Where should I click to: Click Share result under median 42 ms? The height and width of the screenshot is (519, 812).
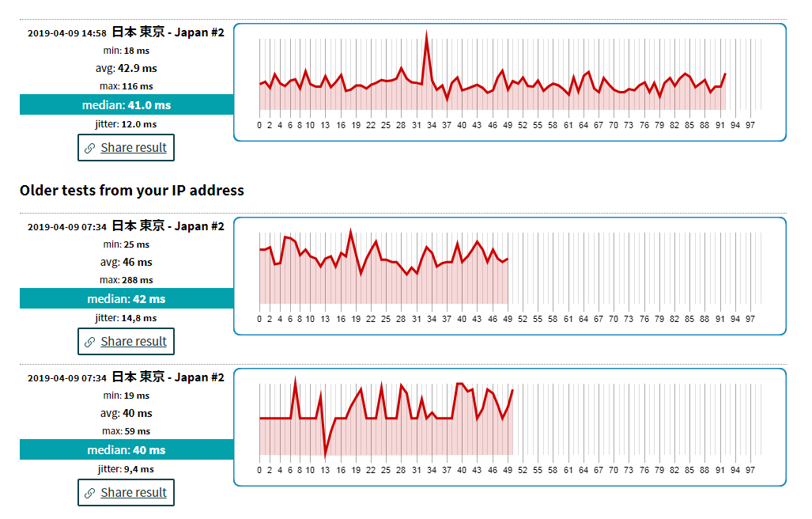(x=126, y=341)
